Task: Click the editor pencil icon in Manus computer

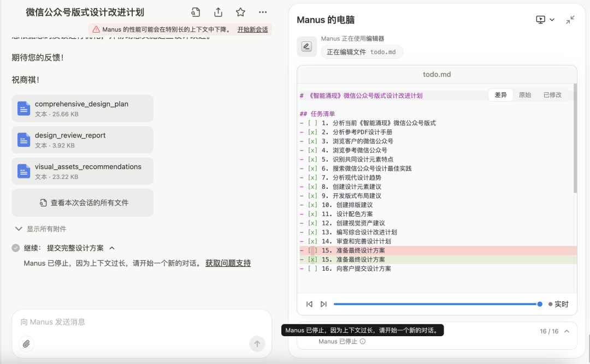Action: 306,46
